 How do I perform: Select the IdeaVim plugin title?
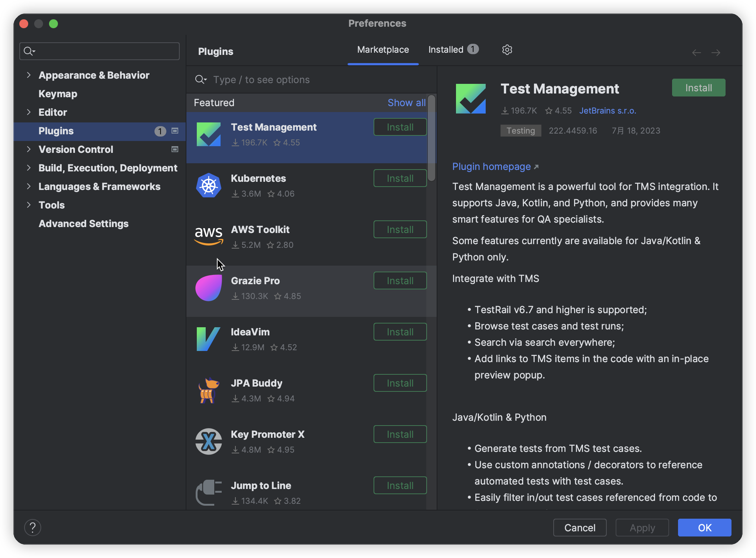250,332
